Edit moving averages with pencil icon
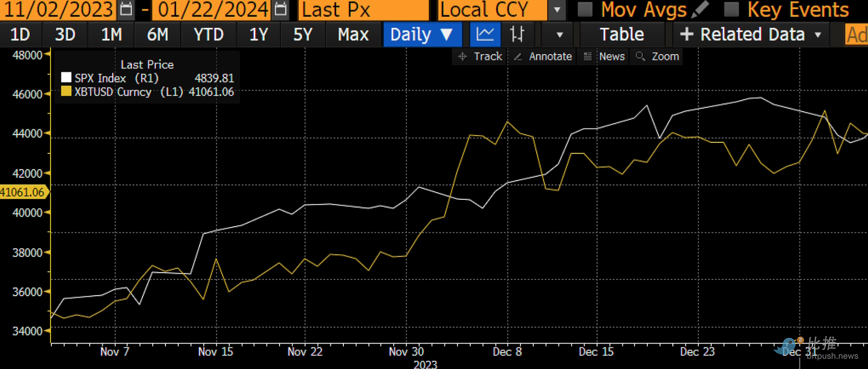This screenshot has width=868, height=369. [701, 9]
